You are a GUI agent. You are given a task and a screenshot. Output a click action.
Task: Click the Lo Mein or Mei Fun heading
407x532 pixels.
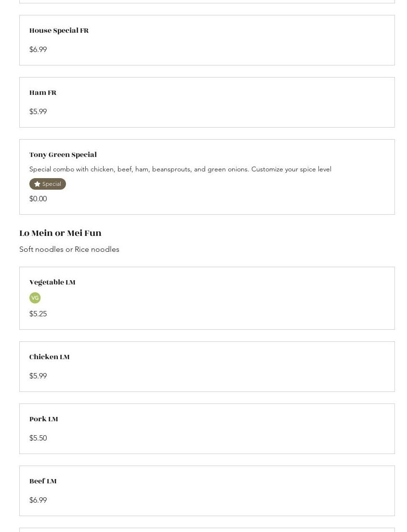coord(60,233)
